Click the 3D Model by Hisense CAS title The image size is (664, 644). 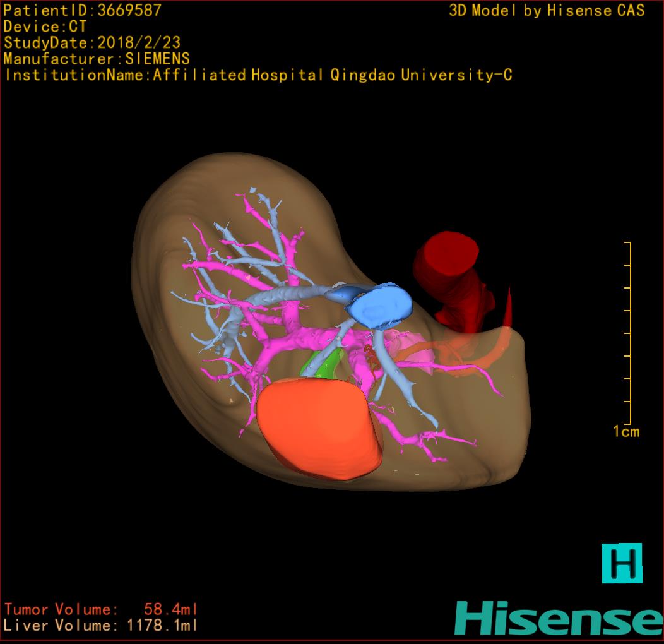[x=547, y=10]
